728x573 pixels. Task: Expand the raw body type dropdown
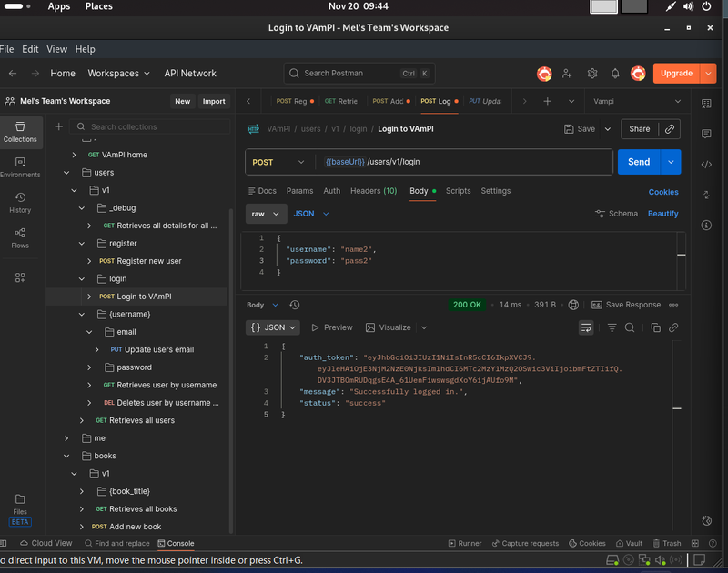(267, 214)
